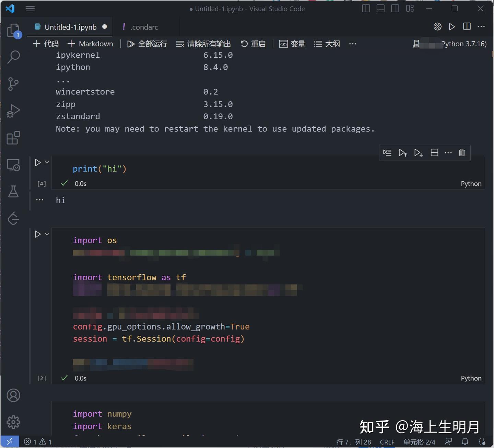Toggle the secondary side bar

pos(395,9)
